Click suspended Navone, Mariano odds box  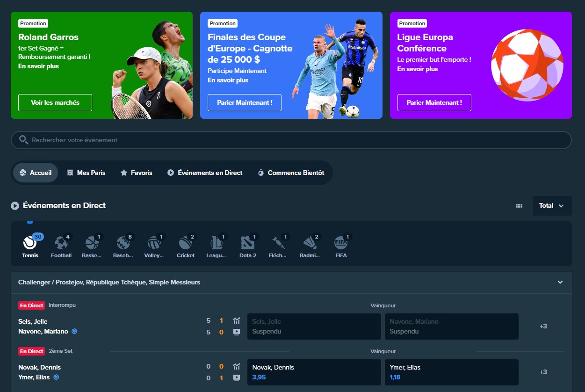452,327
